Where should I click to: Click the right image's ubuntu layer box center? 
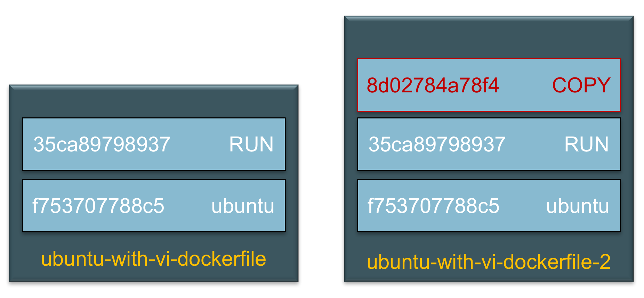click(x=489, y=206)
